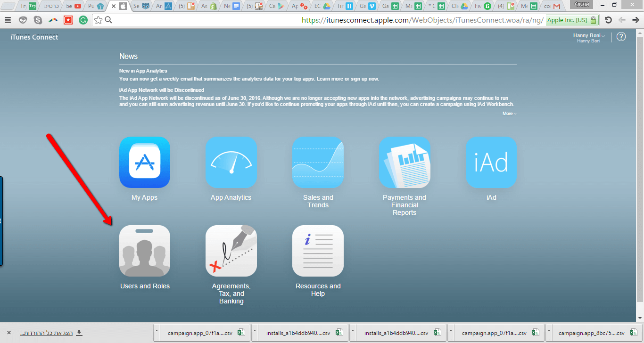Open the Sales and Trends chart icon
Image resolution: width=644 pixels, height=343 pixels.
tap(318, 162)
